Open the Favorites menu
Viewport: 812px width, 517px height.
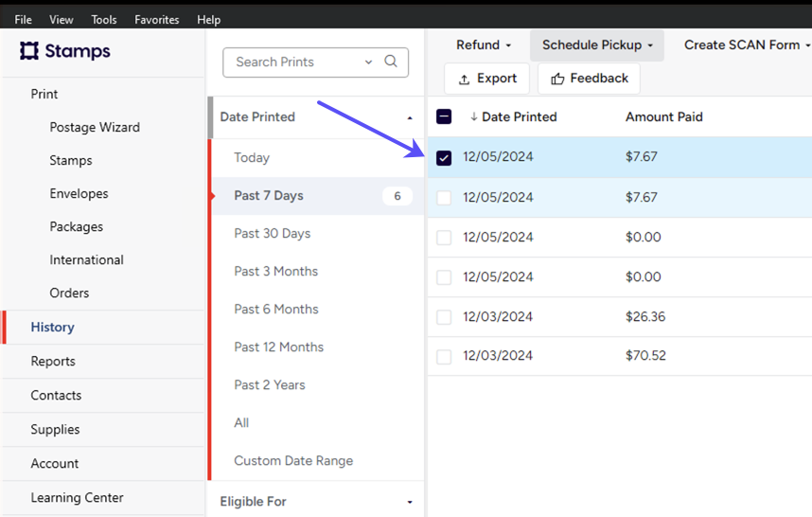coord(157,20)
